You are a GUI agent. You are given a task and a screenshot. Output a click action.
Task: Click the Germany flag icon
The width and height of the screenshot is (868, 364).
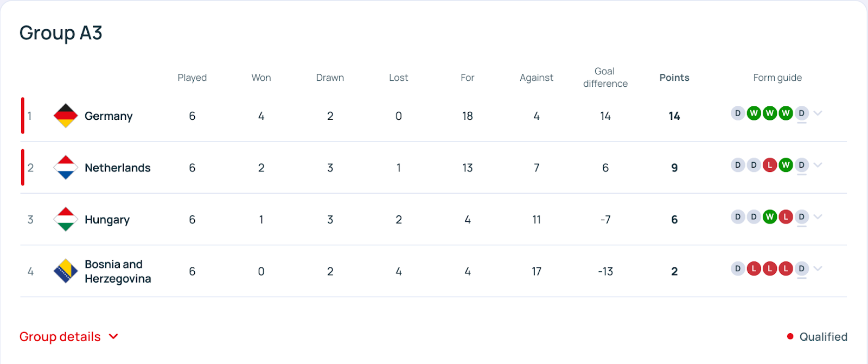click(66, 116)
